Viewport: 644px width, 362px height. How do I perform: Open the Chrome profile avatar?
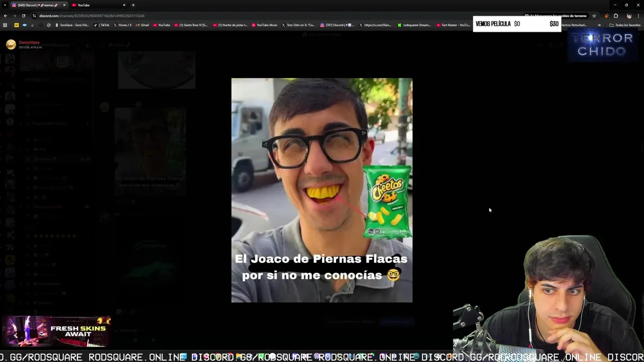point(629,16)
